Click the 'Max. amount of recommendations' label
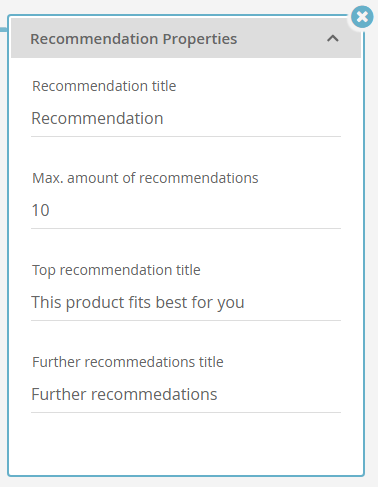Screen dimensions: 378x487 pos(145,178)
